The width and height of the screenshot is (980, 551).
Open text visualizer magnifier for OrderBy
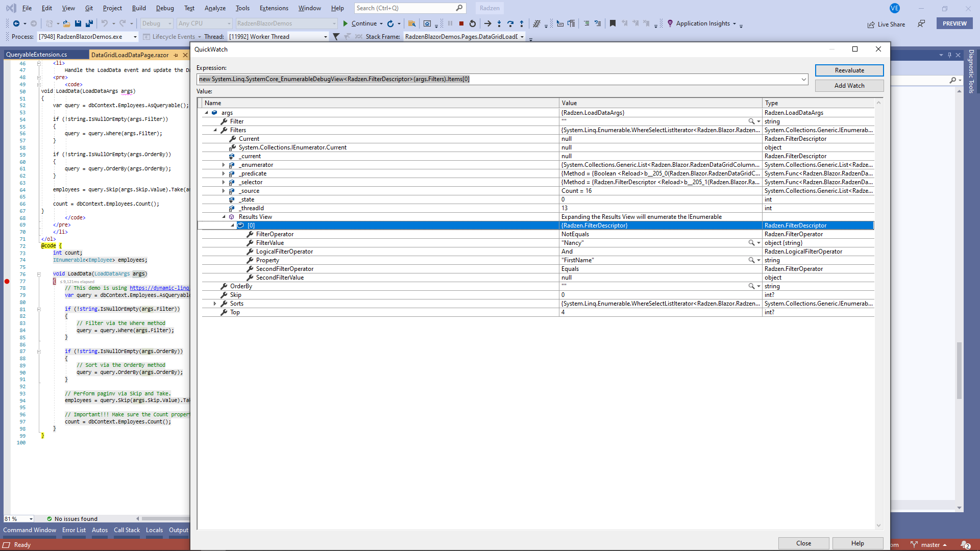tap(751, 286)
